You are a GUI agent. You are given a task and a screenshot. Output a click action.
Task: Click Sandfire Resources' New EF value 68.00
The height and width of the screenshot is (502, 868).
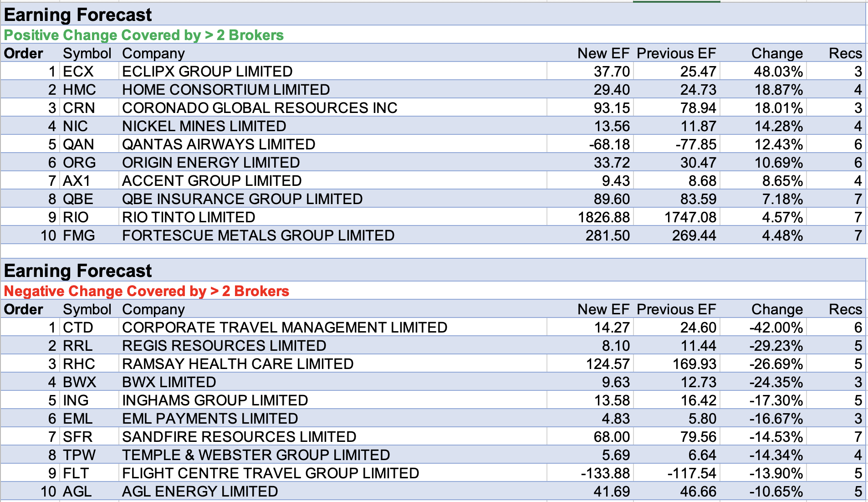tap(611, 437)
